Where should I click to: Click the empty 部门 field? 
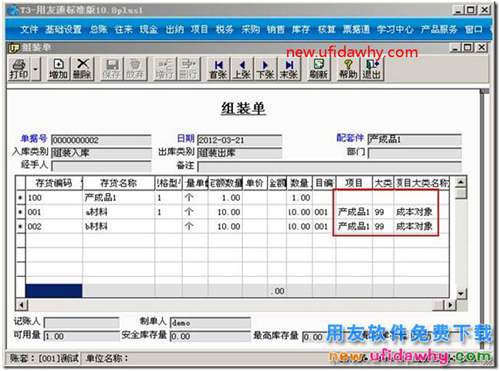point(414,153)
